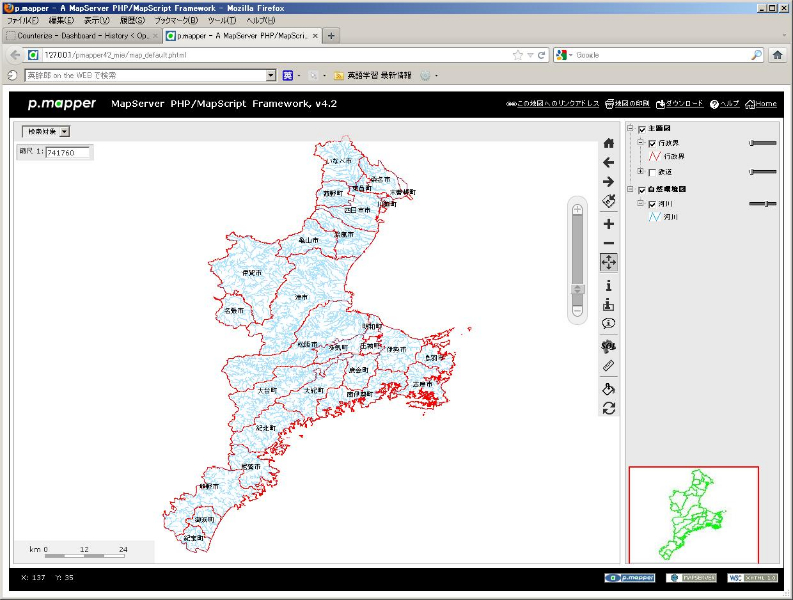The width and height of the screenshot is (793, 600).
Task: Expand the 鉄道 layer tree node
Action: [640, 173]
